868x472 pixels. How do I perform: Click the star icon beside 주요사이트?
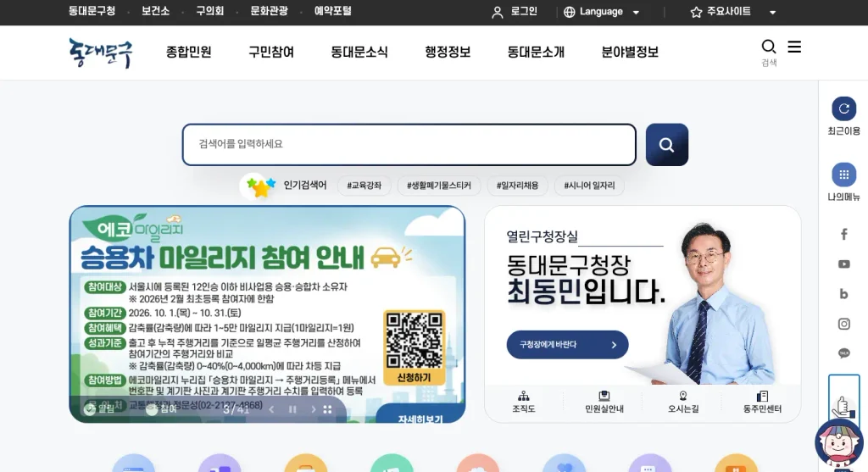coord(696,12)
